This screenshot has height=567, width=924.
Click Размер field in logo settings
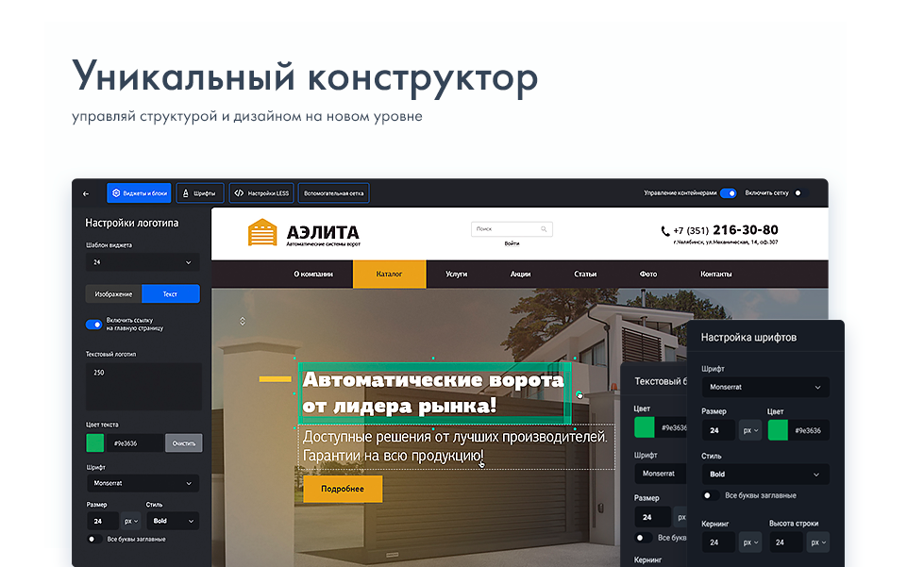pyautogui.click(x=103, y=521)
